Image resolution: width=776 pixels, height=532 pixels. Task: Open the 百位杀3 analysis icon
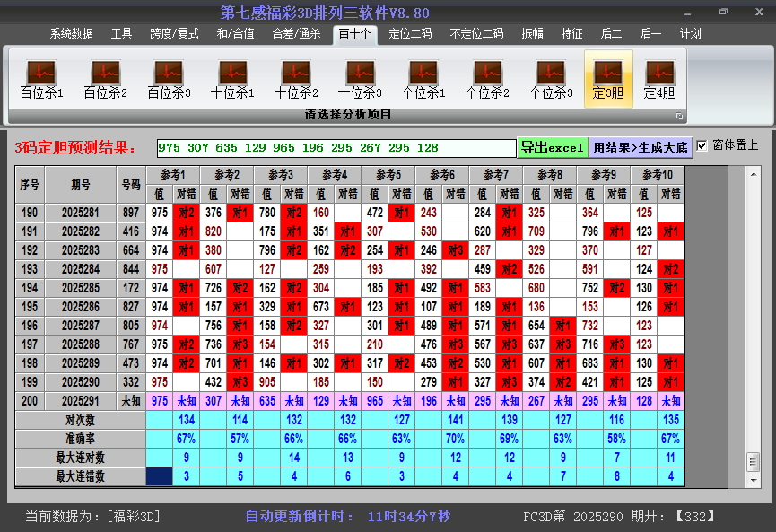tap(168, 76)
